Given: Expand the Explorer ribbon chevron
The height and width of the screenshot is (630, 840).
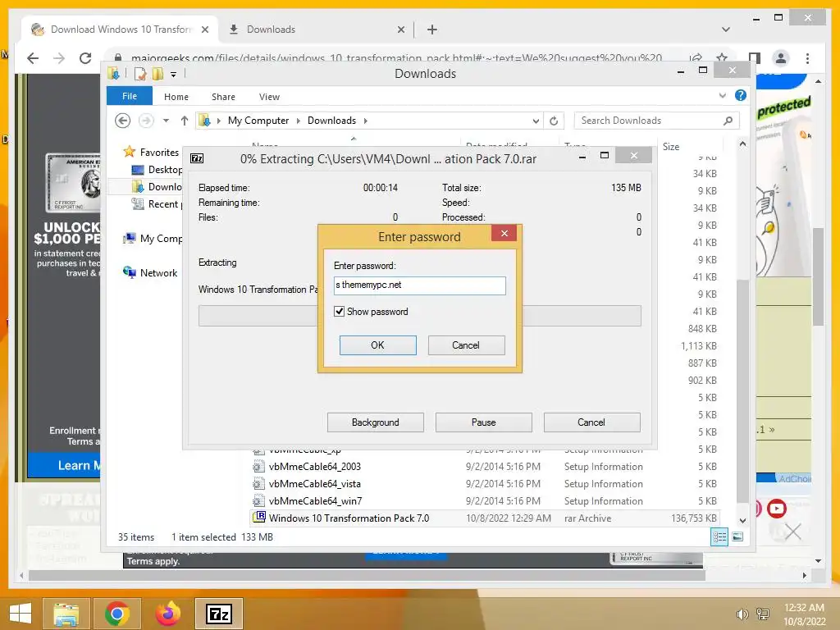Looking at the screenshot, I should click(723, 95).
